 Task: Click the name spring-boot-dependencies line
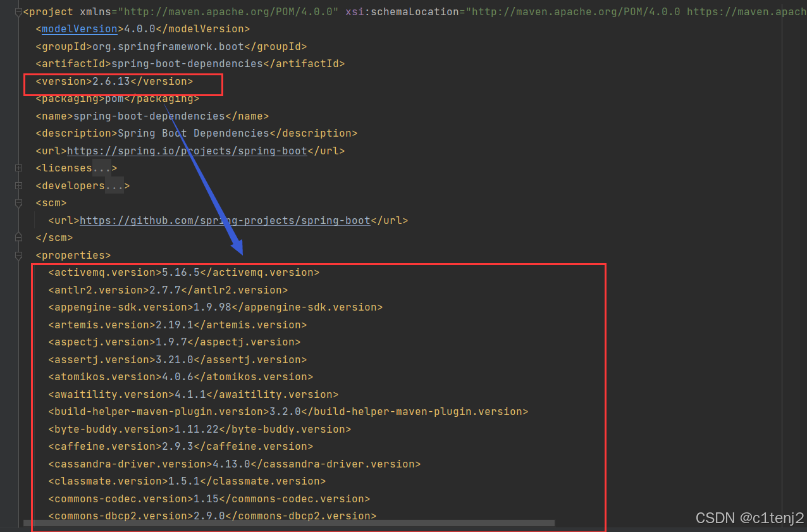coord(152,116)
